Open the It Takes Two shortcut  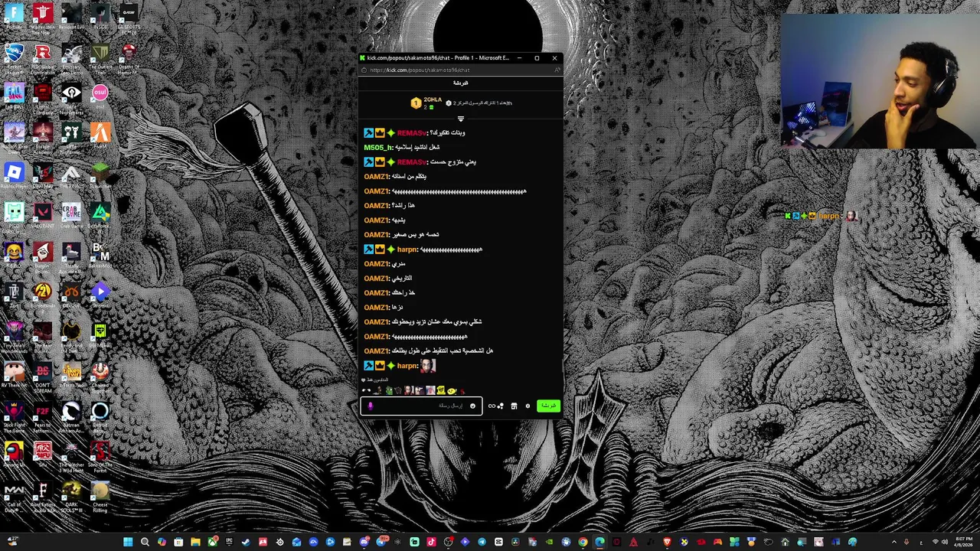click(71, 375)
